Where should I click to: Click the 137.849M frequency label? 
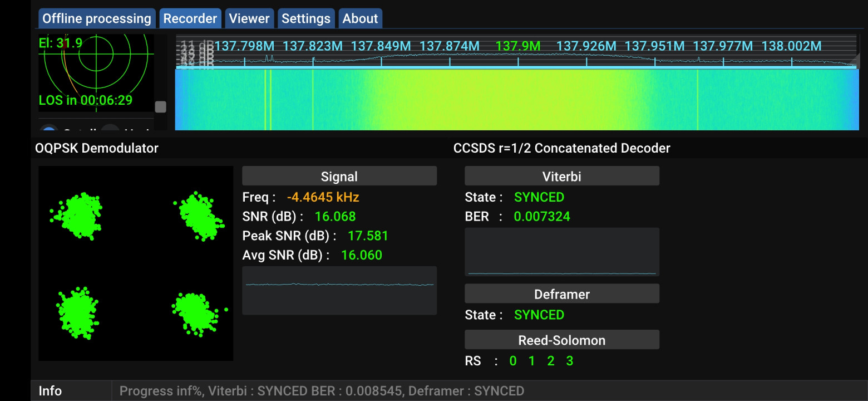click(x=381, y=46)
